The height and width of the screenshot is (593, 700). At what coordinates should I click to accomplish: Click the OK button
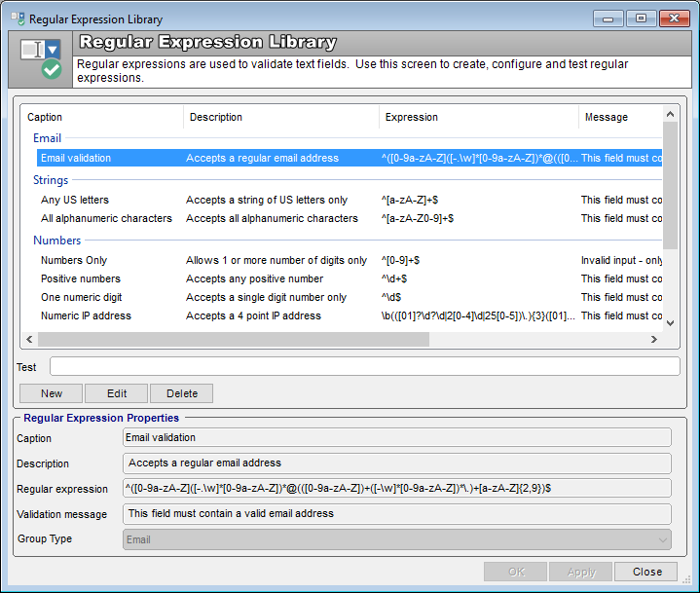tap(516, 572)
